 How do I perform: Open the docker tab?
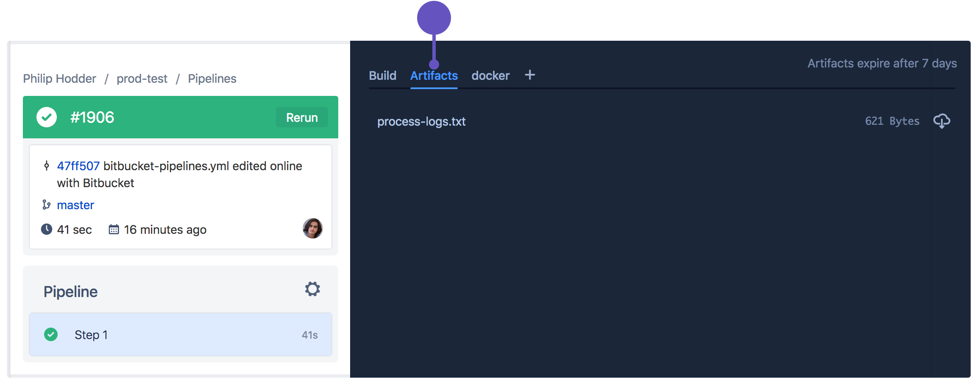tap(490, 76)
